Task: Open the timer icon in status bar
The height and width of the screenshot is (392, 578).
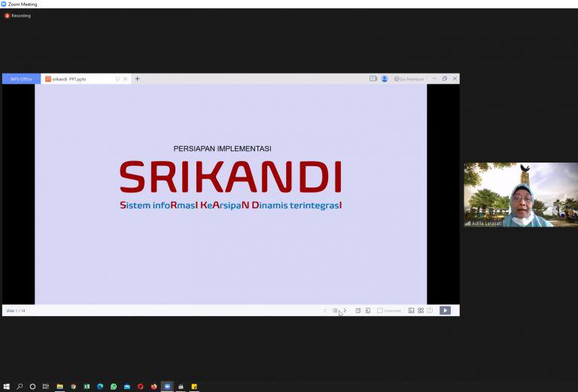Action: (x=357, y=310)
